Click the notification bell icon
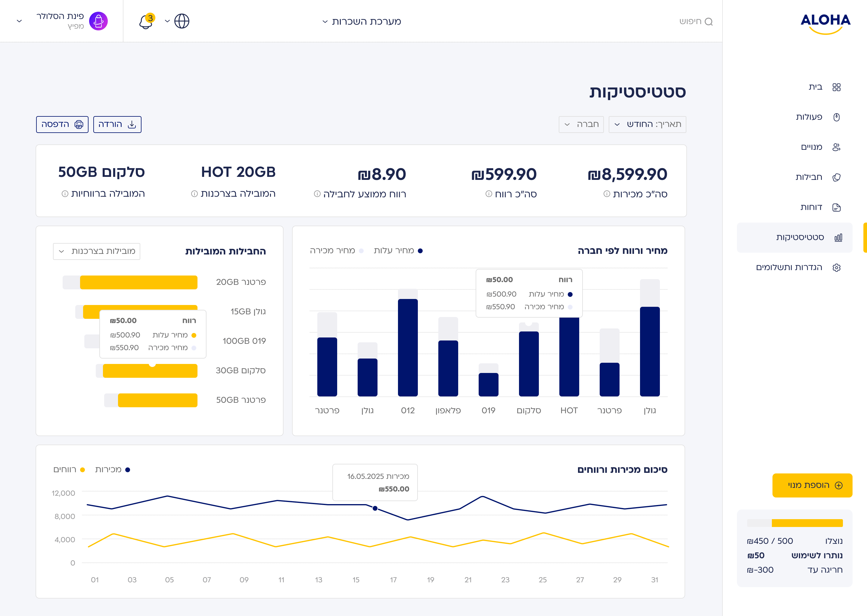The image size is (867, 616). click(146, 21)
